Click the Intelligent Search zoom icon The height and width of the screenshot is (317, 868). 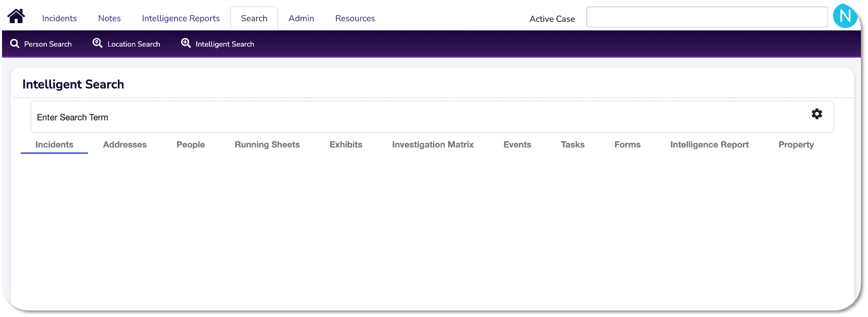point(186,44)
